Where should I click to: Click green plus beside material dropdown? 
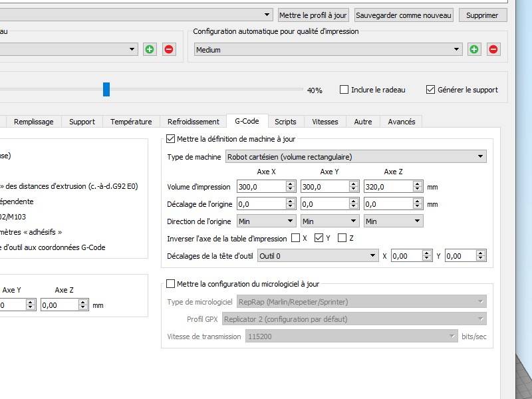(x=150, y=49)
